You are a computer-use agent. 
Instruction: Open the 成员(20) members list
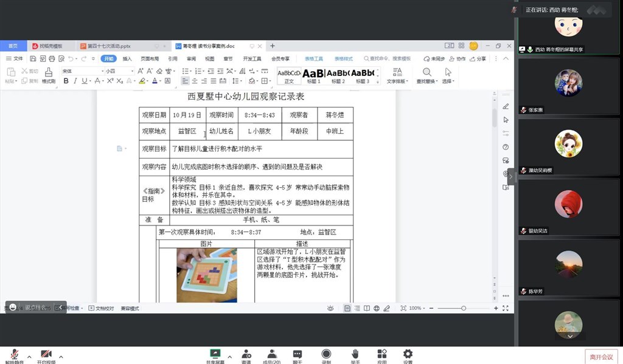(272, 356)
